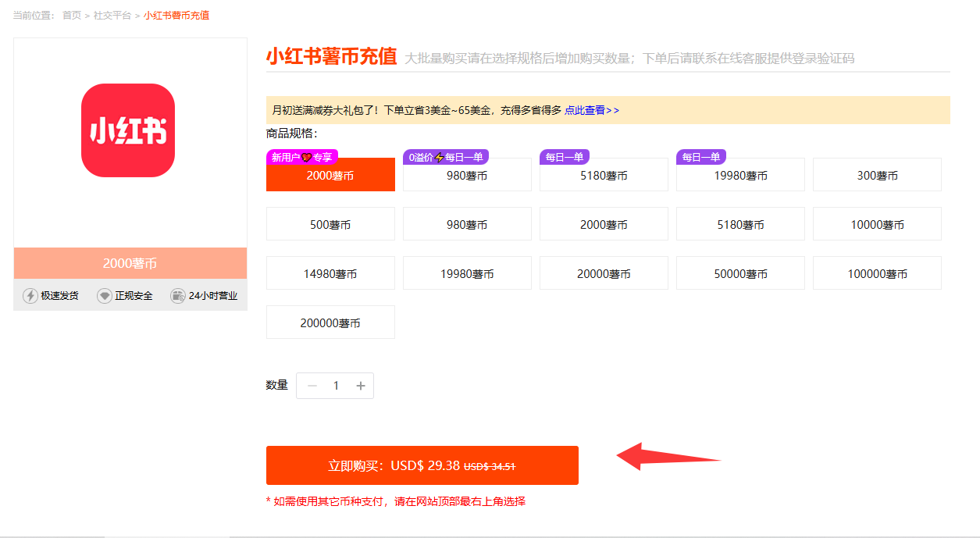Click the 0溢价 每日一单 badge

point(446,157)
